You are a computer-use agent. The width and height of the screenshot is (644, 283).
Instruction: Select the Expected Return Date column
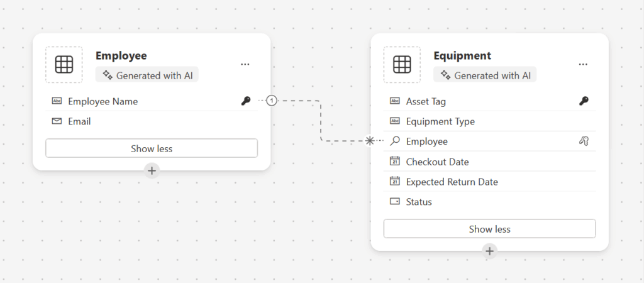click(x=489, y=182)
